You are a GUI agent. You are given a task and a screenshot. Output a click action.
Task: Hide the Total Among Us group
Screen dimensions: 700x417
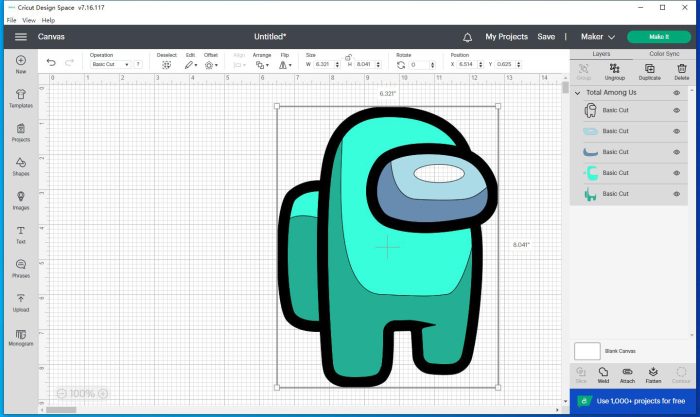[x=677, y=93]
